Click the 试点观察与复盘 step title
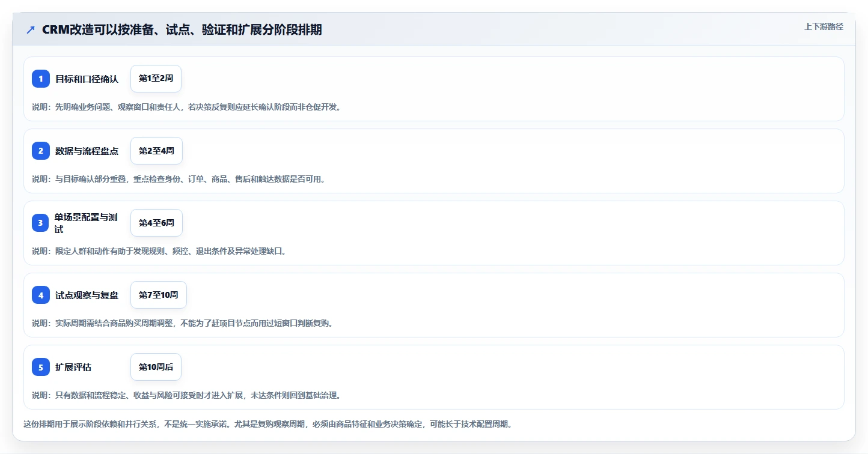The height and width of the screenshot is (454, 868). click(87, 295)
